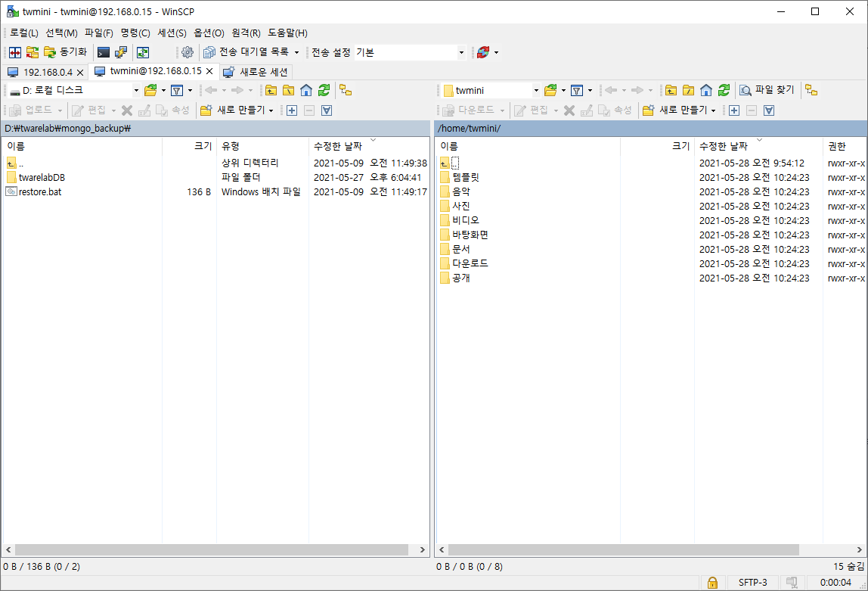Go to local parent directory icon
Image resolution: width=868 pixels, height=591 pixels.
(271, 90)
